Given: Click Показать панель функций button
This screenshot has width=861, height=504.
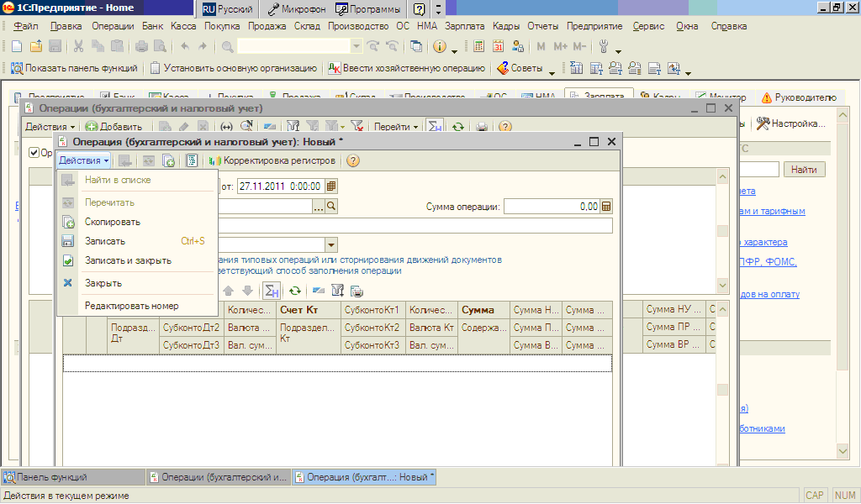Looking at the screenshot, I should 74,68.
